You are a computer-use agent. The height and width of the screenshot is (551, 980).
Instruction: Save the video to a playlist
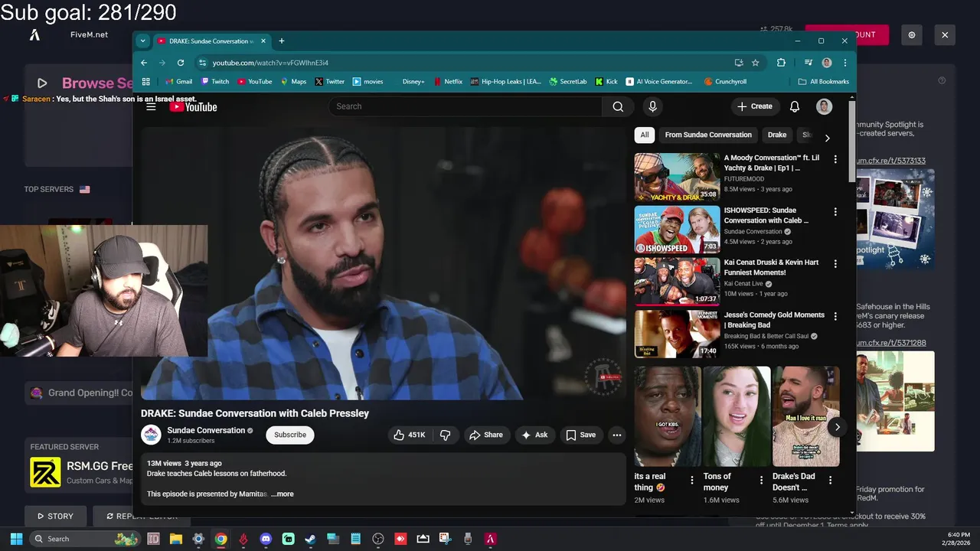(x=580, y=435)
